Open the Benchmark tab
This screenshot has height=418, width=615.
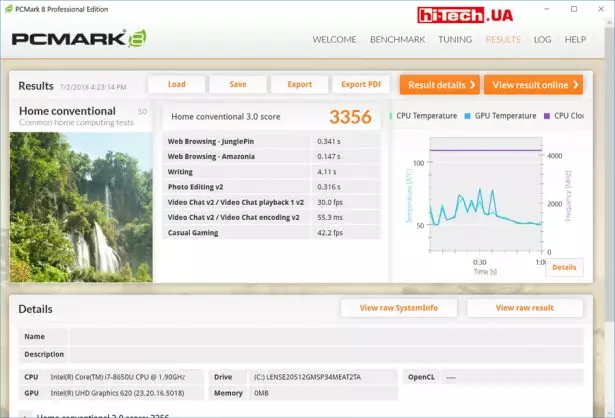(x=397, y=40)
